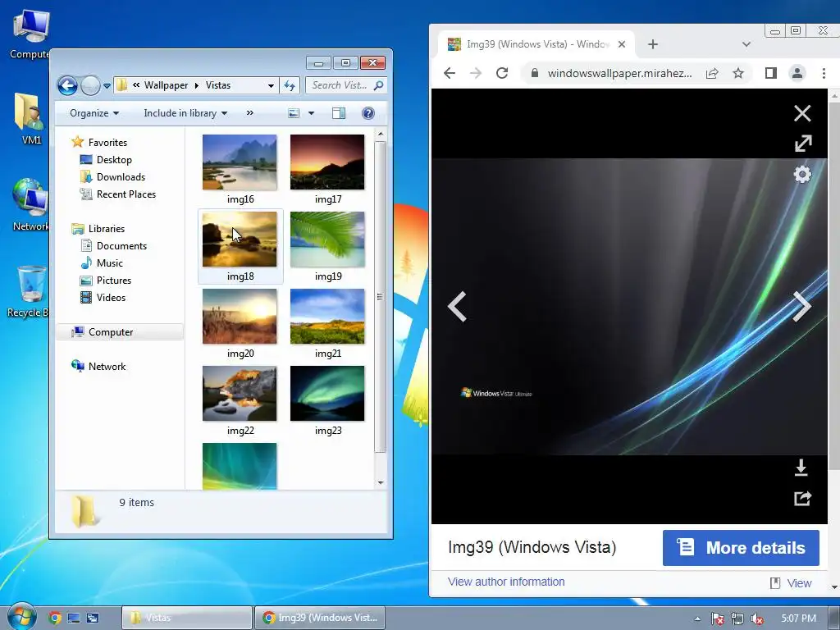
Task: Click the More details button
Action: point(741,547)
